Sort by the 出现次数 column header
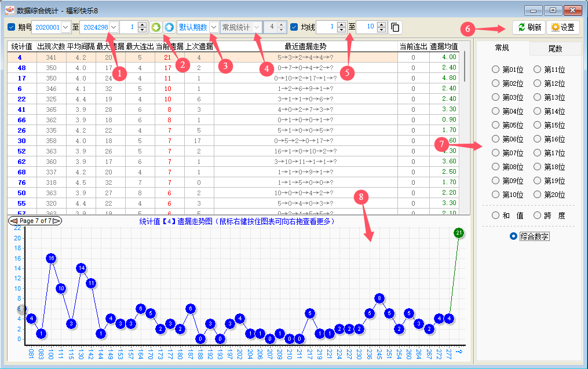This screenshot has width=588, height=369. pyautogui.click(x=51, y=46)
